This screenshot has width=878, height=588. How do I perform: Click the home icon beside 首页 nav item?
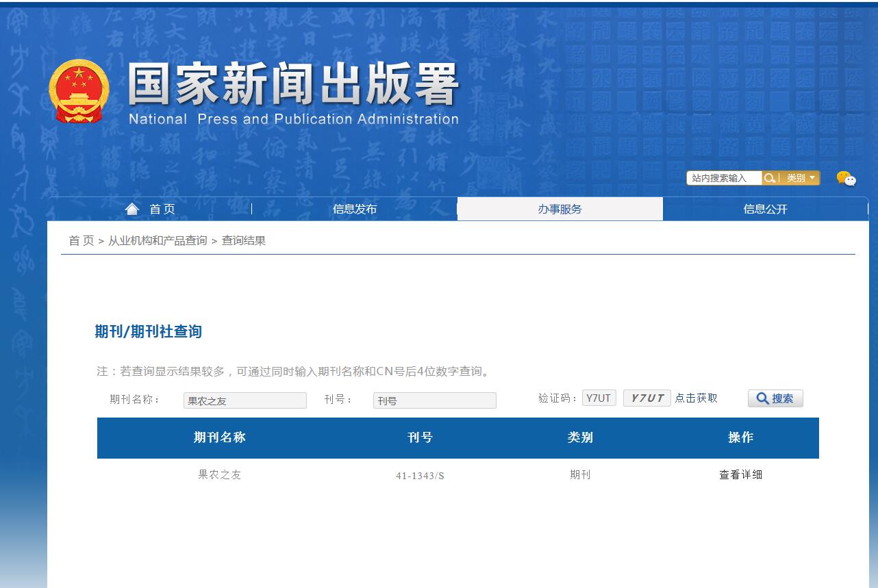pyautogui.click(x=131, y=208)
